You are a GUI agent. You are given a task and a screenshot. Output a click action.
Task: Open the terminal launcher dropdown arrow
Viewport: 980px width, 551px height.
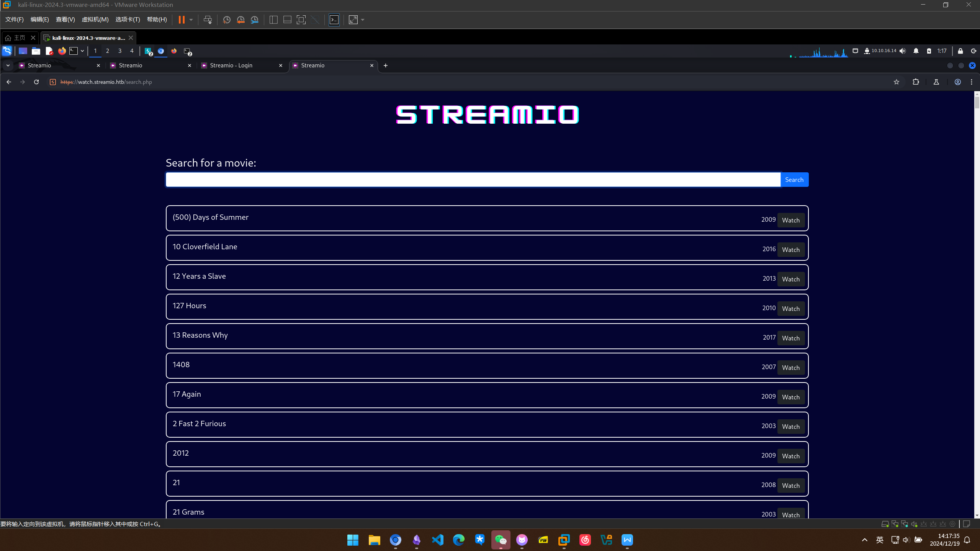tap(82, 51)
